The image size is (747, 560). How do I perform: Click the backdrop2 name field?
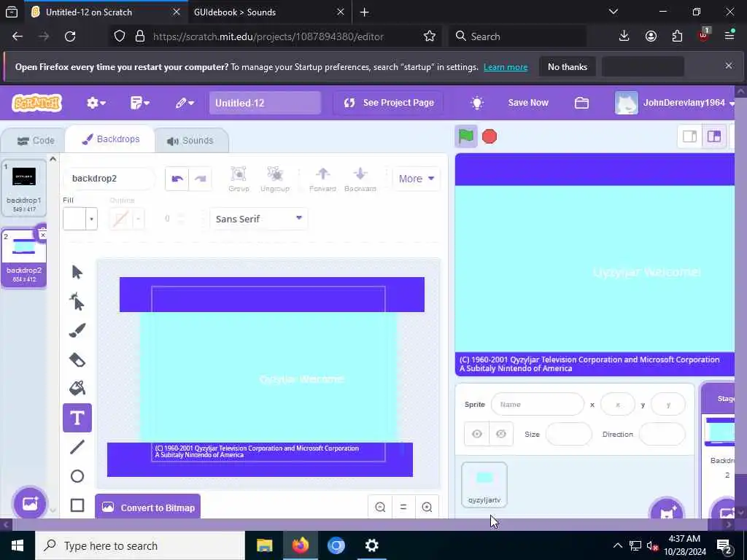tap(109, 179)
